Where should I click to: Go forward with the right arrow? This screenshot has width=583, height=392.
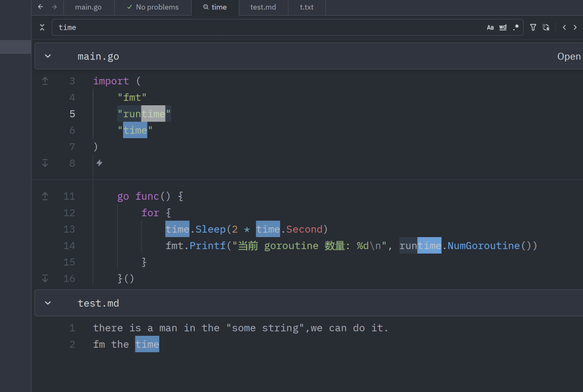(x=55, y=6)
